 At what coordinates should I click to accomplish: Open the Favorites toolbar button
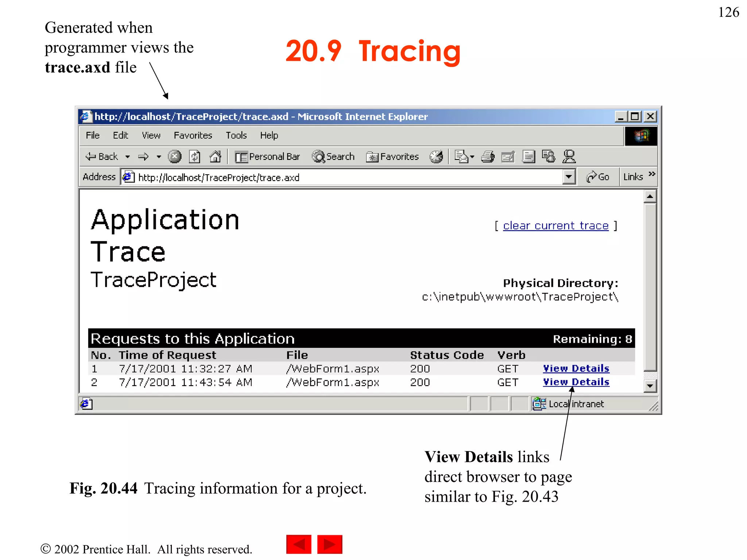392,157
